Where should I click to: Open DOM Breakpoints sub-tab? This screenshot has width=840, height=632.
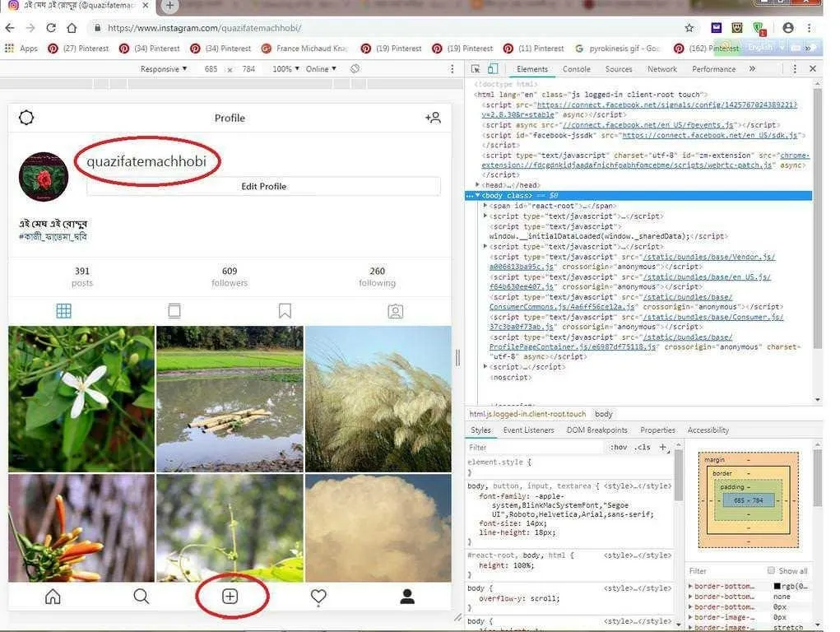596,430
